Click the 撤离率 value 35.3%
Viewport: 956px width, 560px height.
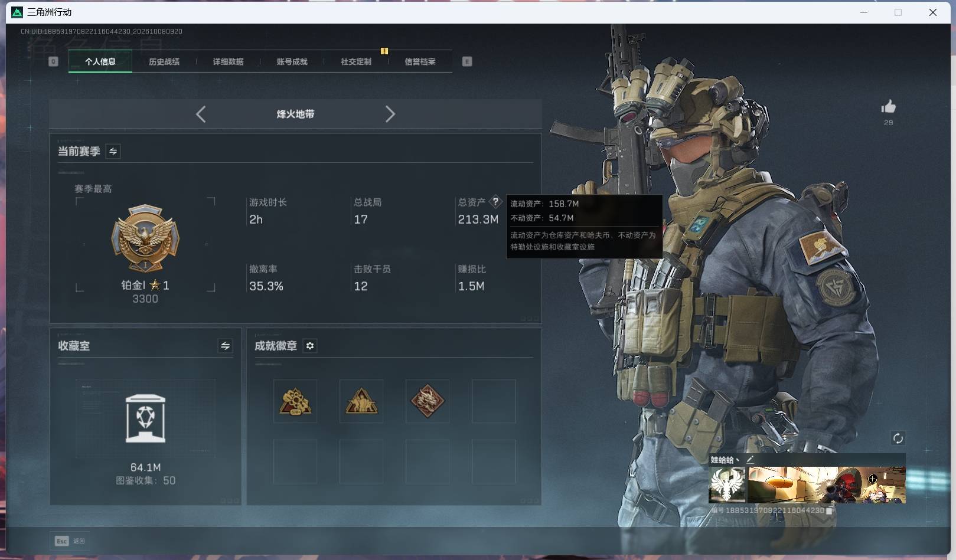(x=266, y=286)
